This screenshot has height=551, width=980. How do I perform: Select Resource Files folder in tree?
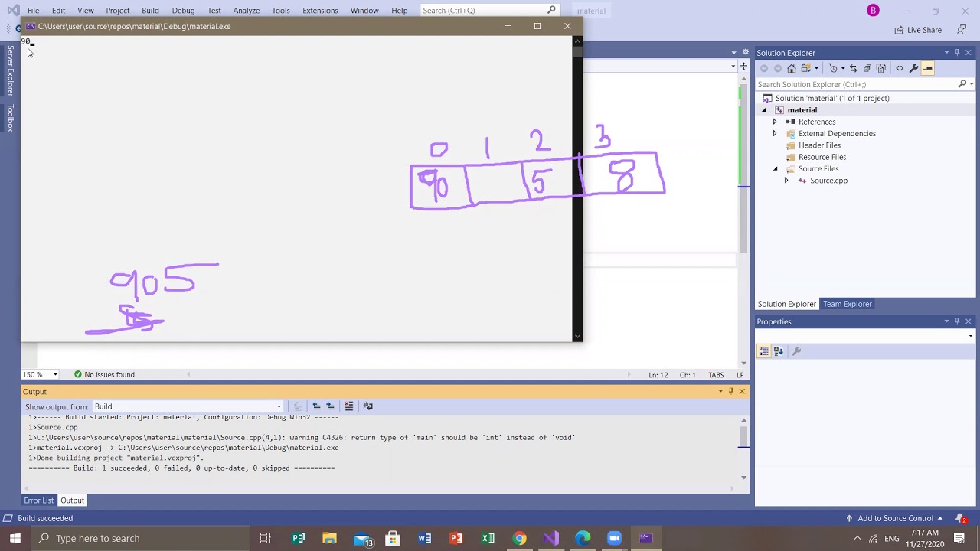tap(822, 157)
